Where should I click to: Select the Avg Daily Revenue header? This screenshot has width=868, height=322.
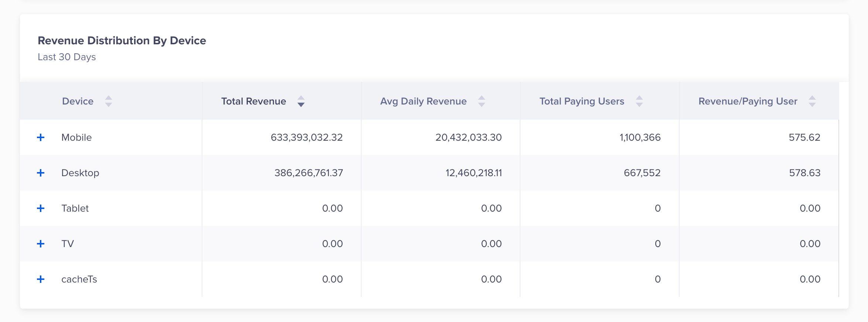[x=423, y=101]
